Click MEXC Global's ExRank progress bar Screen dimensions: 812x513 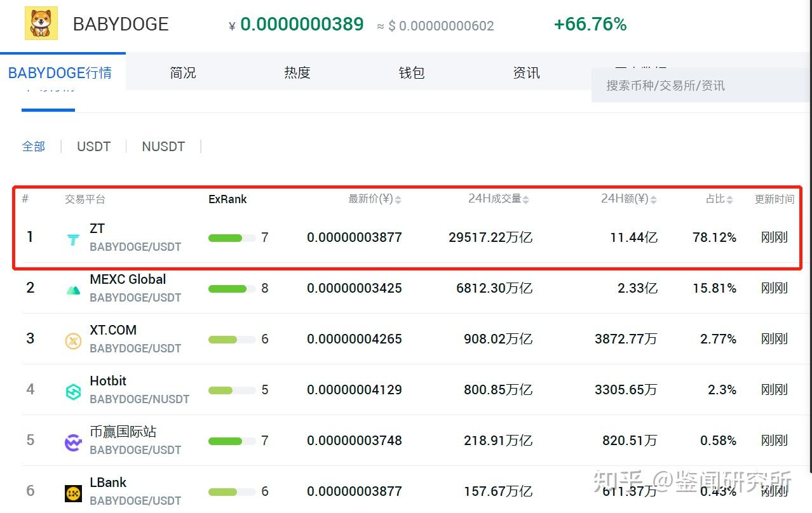click(x=232, y=289)
